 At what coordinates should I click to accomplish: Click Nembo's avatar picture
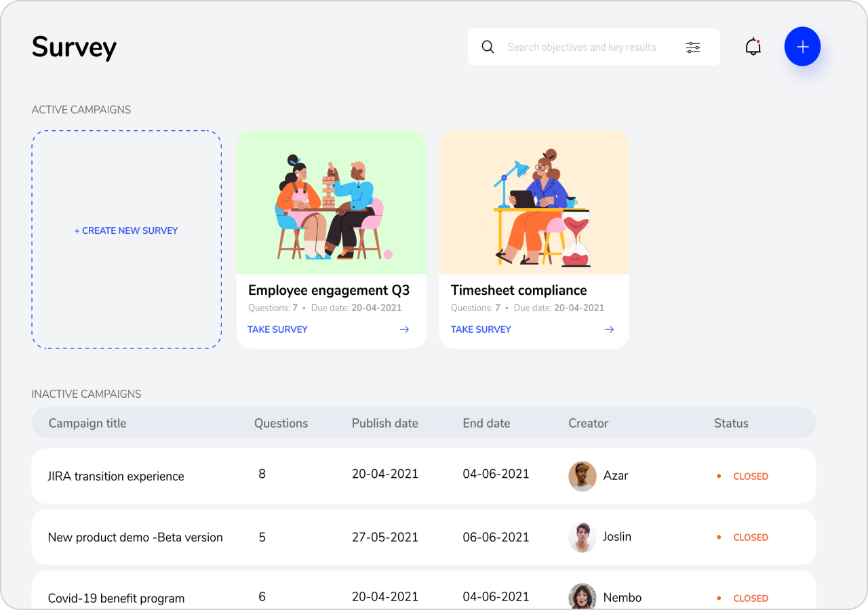[582, 596]
